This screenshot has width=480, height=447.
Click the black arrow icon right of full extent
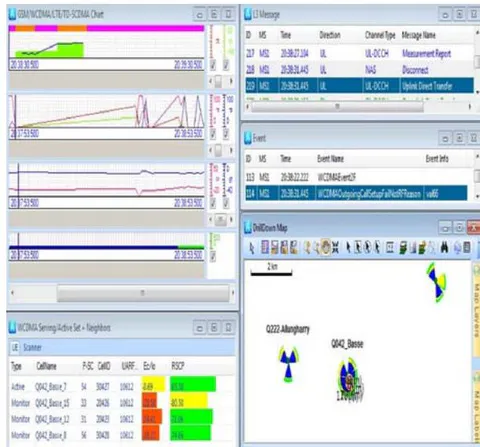348,247
